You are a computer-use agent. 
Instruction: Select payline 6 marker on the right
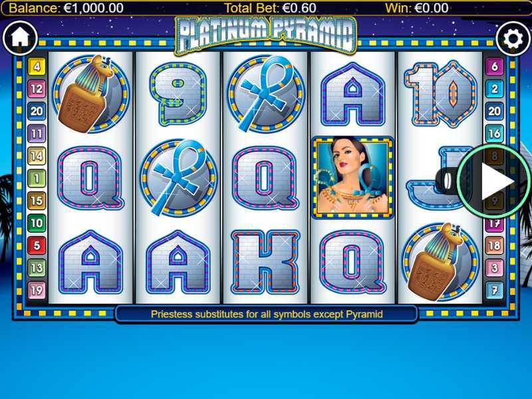(x=494, y=66)
